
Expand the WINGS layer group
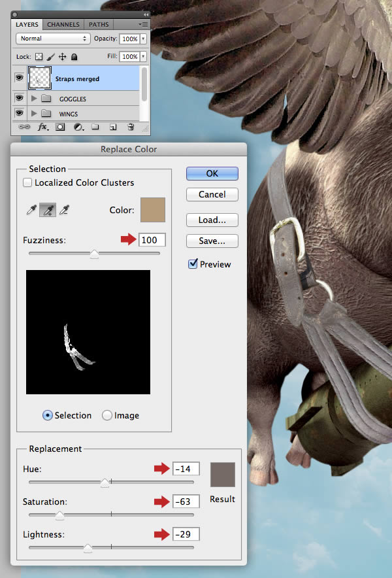tap(34, 113)
